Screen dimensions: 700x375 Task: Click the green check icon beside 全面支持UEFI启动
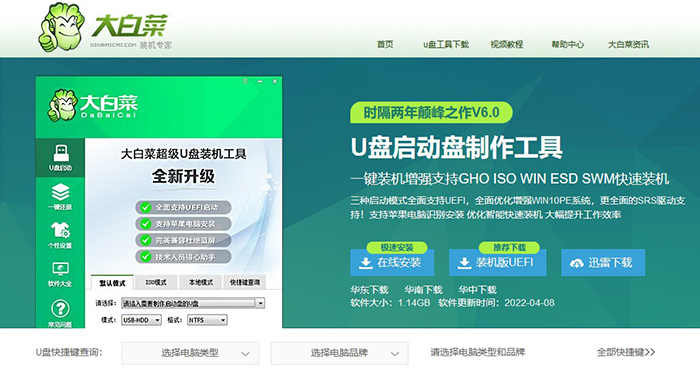point(146,207)
